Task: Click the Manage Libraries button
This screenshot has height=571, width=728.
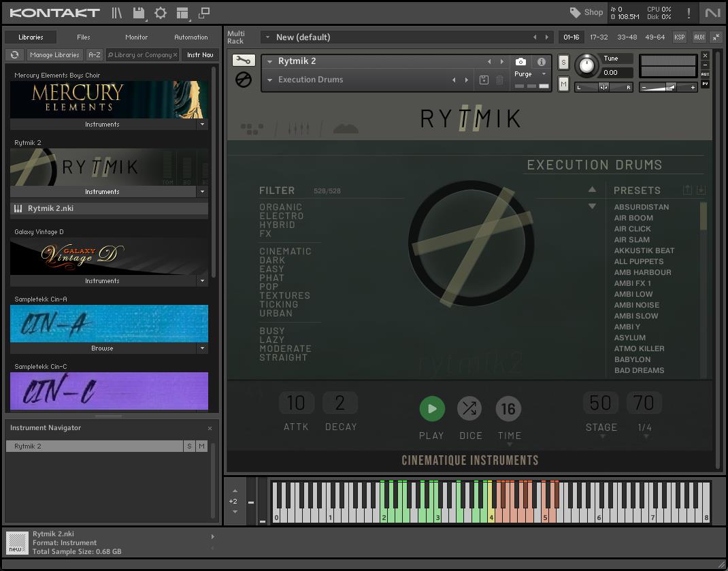Action: [x=54, y=55]
